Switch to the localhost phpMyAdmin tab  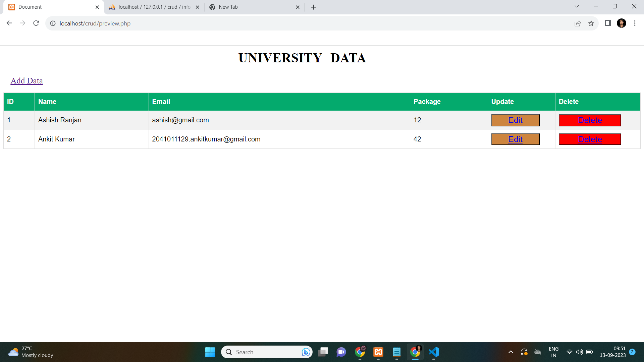pyautogui.click(x=151, y=7)
